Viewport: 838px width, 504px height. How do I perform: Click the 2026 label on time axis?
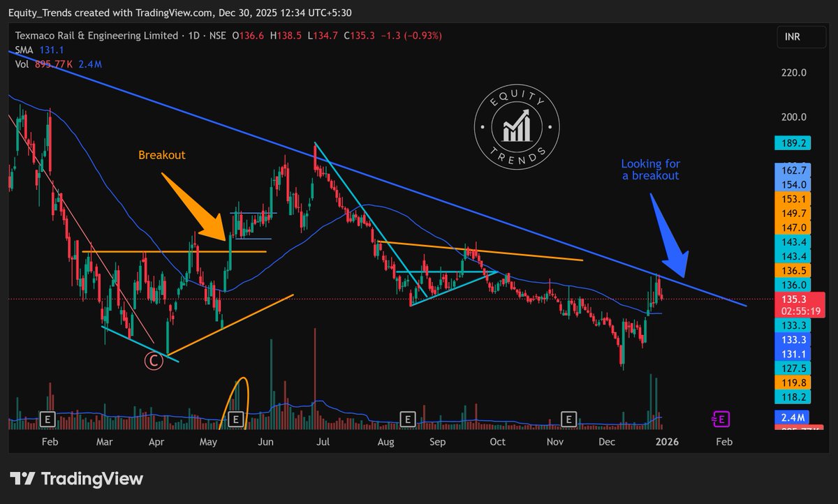tap(667, 442)
